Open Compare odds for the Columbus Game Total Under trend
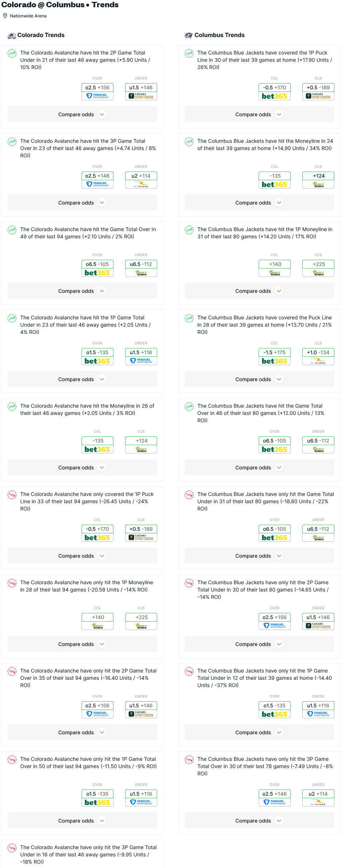The height and width of the screenshot is (868, 342). click(x=259, y=556)
